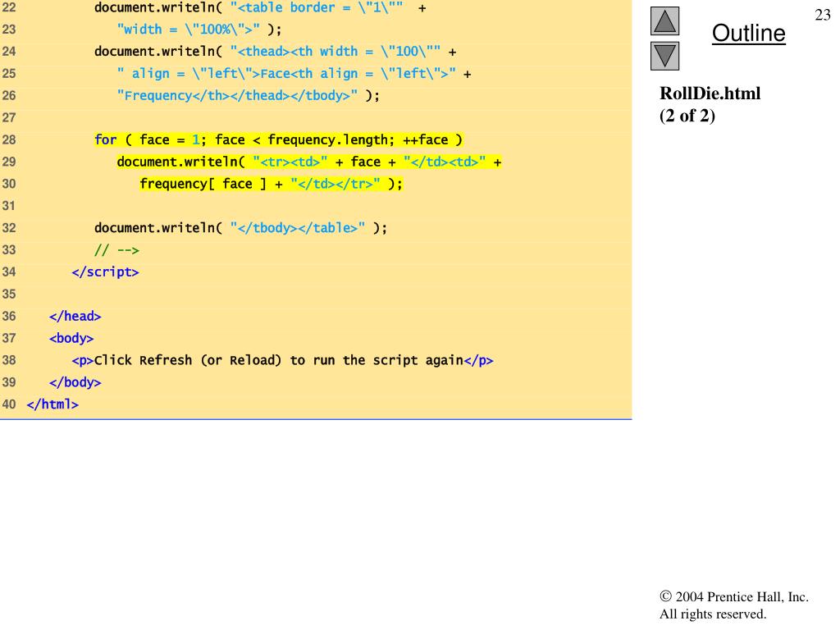The width and height of the screenshot is (840, 630).
Task: Click the '</html>' closing tag
Action: click(x=52, y=404)
